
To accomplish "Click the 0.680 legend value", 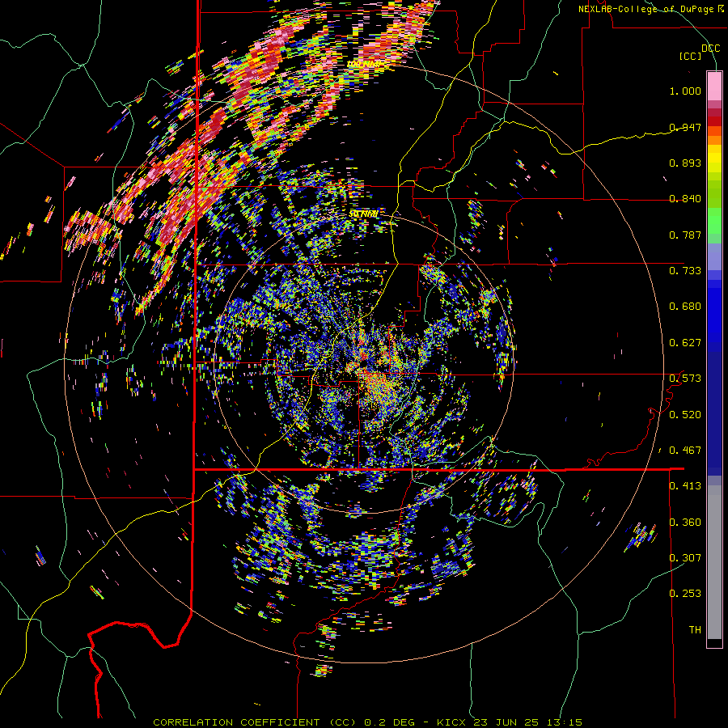I will coord(685,307).
